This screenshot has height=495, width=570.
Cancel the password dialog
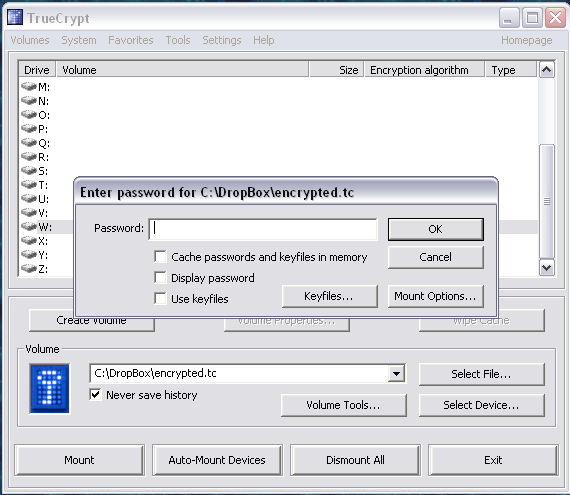point(435,257)
